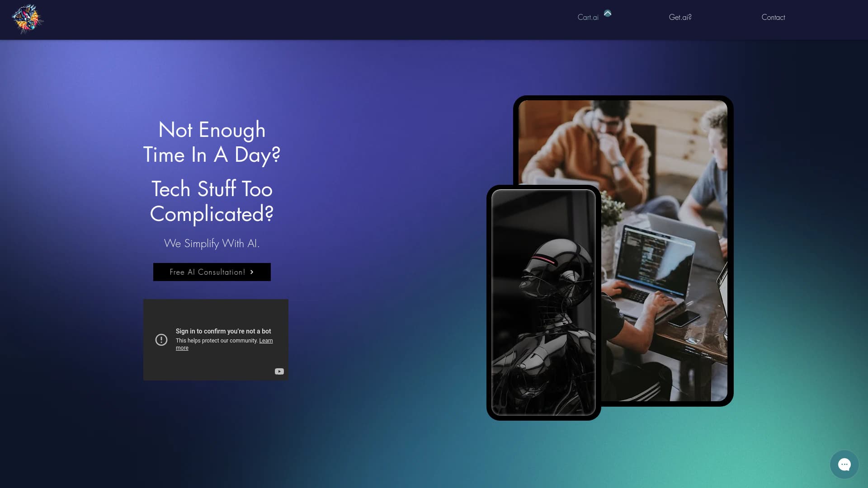Click the embedded YouTube video area

pyautogui.click(x=216, y=339)
